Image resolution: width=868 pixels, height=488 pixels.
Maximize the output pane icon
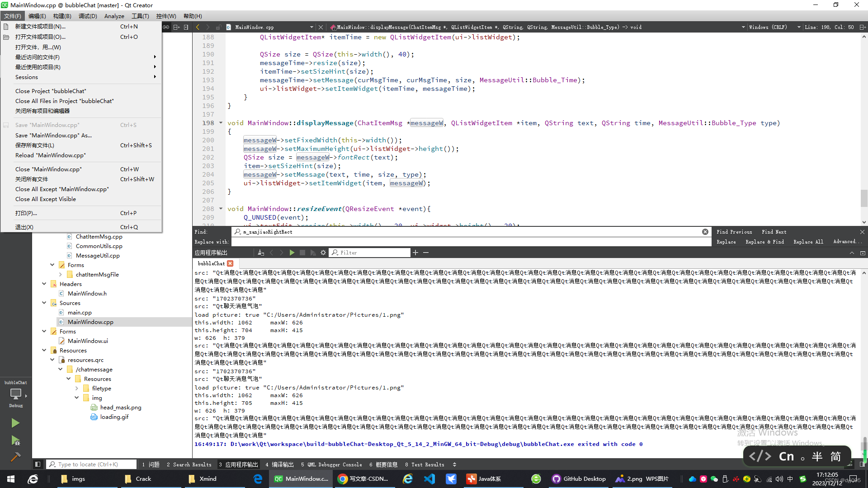pos(863,253)
